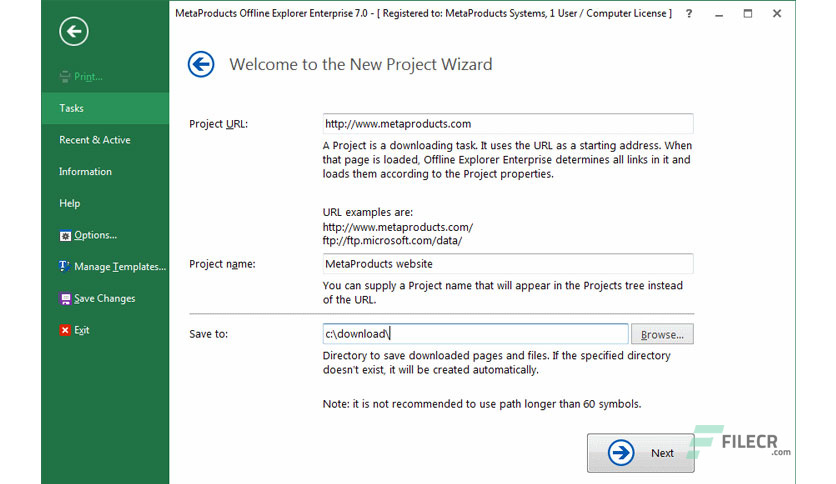Screen dimensions: 836x484
Task: Open help via the question mark icon
Action: [x=689, y=14]
